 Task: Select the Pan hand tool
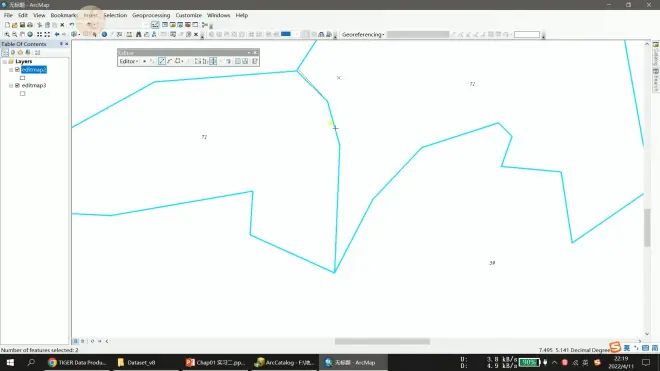pos(22,35)
